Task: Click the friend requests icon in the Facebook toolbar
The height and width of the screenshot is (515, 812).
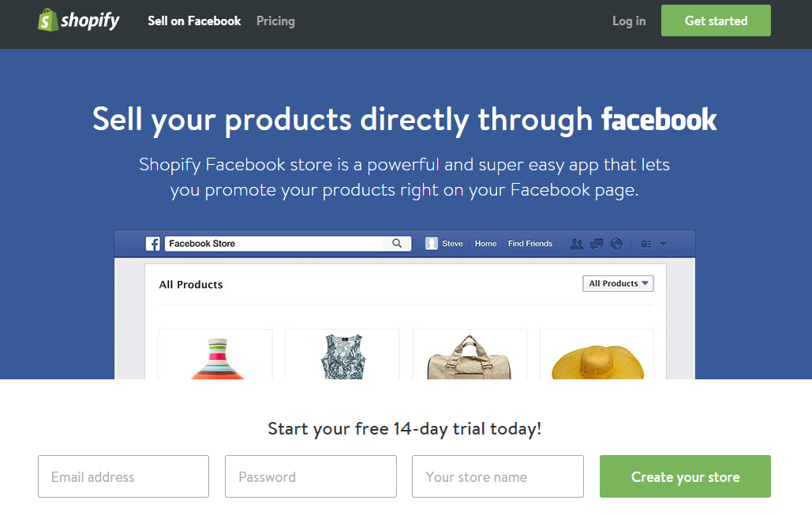Action: 577,244
